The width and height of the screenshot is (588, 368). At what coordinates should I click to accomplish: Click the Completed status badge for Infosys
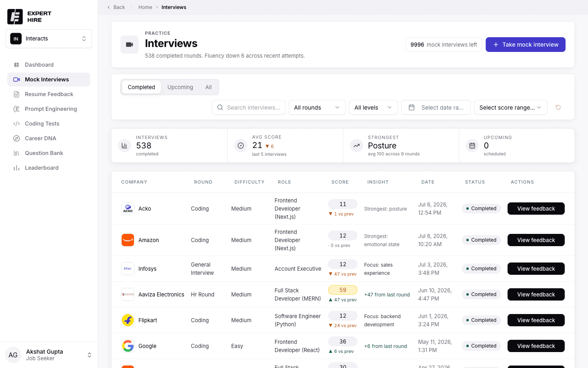[x=481, y=269]
